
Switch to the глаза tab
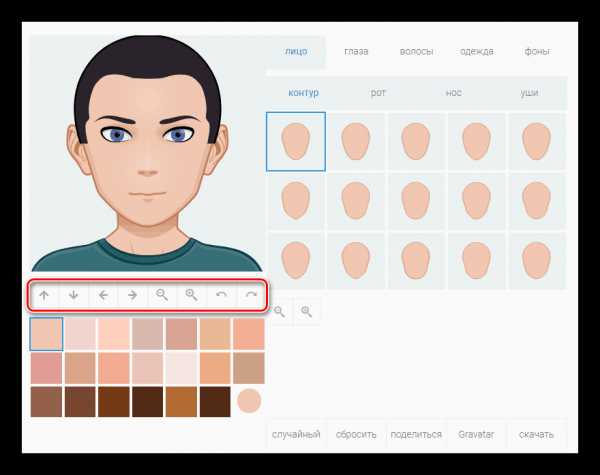356,51
